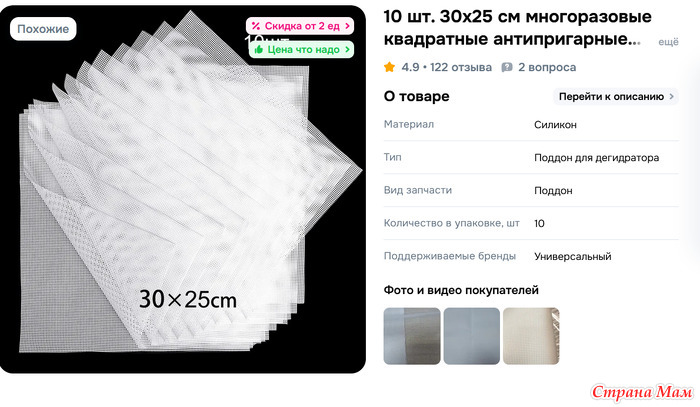Click the arrow beside 'Перейти к описанию'
Viewport: 700px width, 407px height.
pyautogui.click(x=671, y=96)
